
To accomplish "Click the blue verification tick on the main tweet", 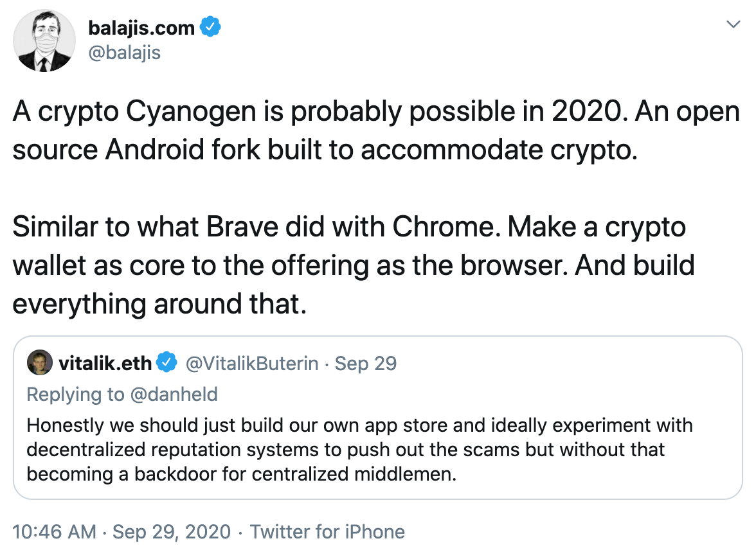I will [211, 27].
